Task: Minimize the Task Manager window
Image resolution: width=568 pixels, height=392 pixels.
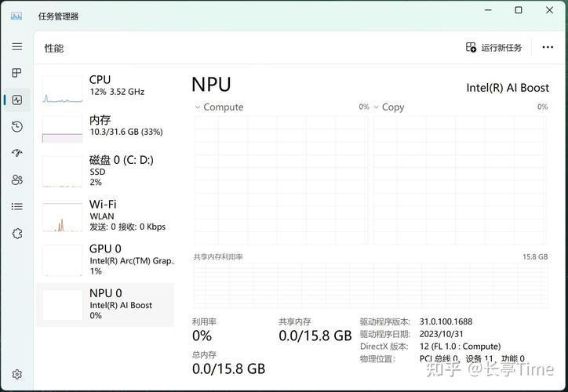Action: coord(488,10)
